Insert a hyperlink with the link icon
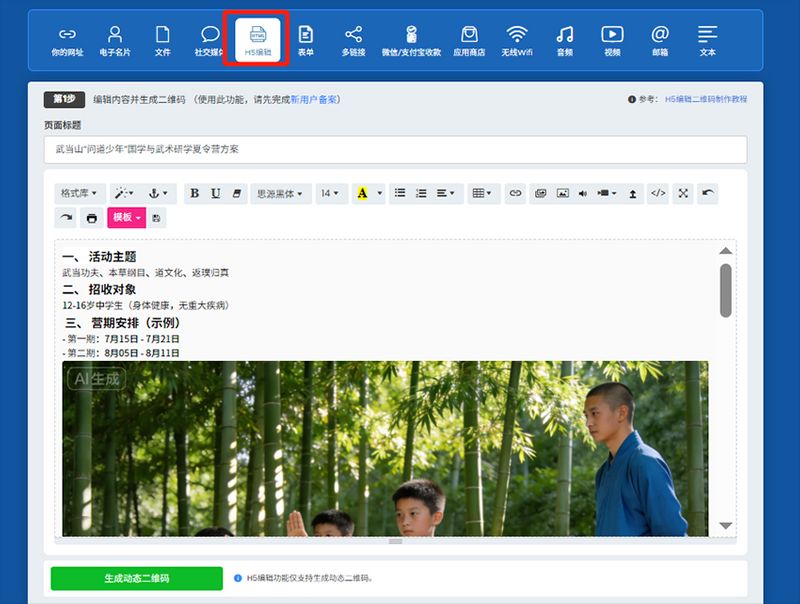Image resolution: width=800 pixels, height=604 pixels. pos(515,193)
